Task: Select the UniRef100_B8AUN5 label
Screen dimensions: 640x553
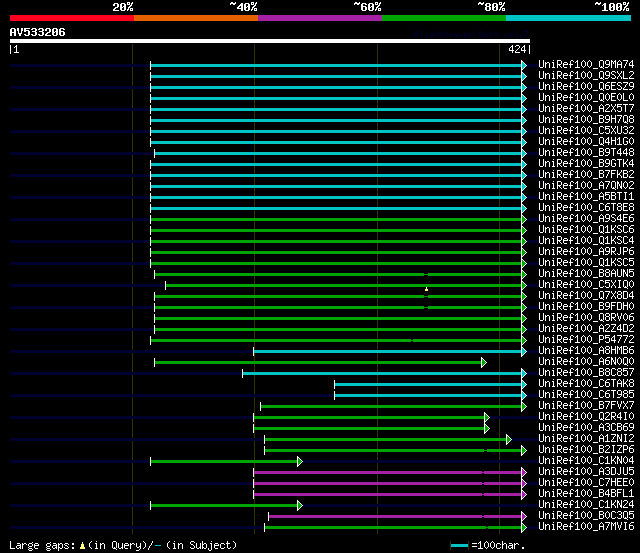Action: click(586, 274)
